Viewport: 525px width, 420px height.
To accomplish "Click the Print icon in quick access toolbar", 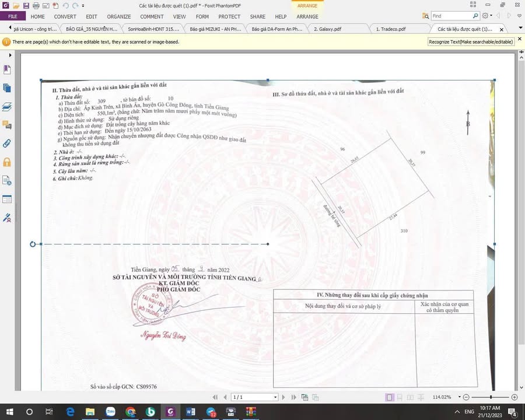I will (x=36, y=6).
